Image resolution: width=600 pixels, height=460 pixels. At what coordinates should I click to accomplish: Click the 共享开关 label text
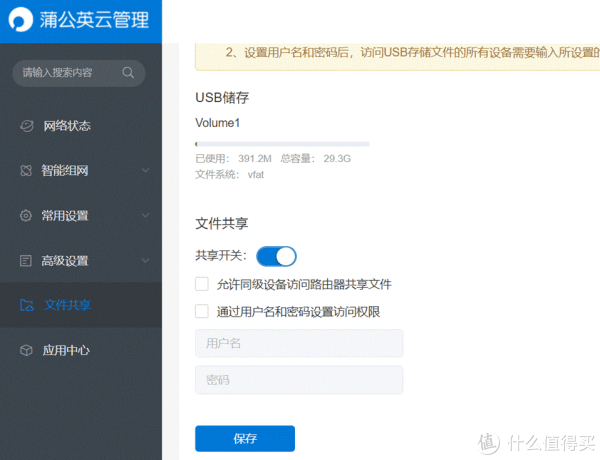click(221, 256)
